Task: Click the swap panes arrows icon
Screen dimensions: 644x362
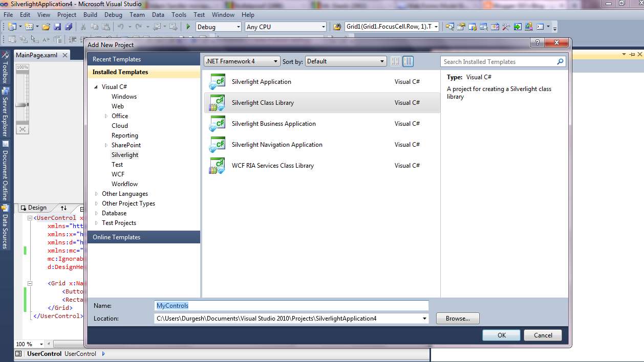Action: click(x=63, y=208)
